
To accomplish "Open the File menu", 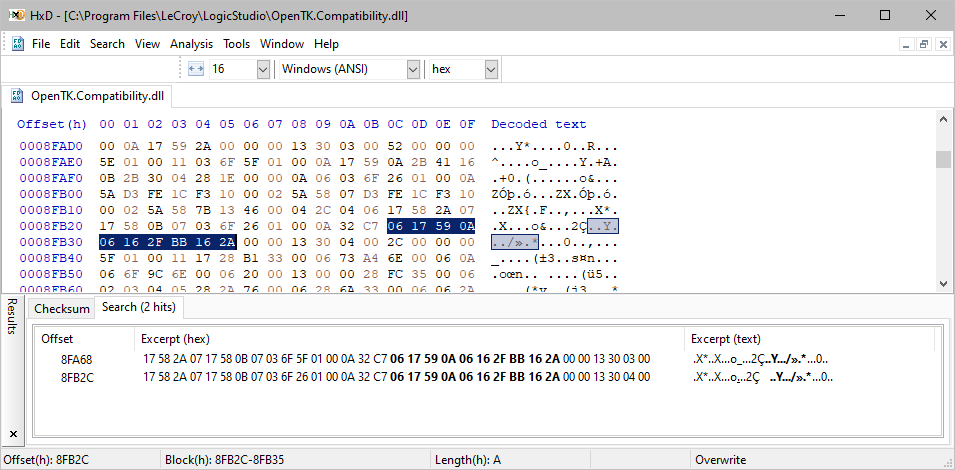I will [41, 44].
